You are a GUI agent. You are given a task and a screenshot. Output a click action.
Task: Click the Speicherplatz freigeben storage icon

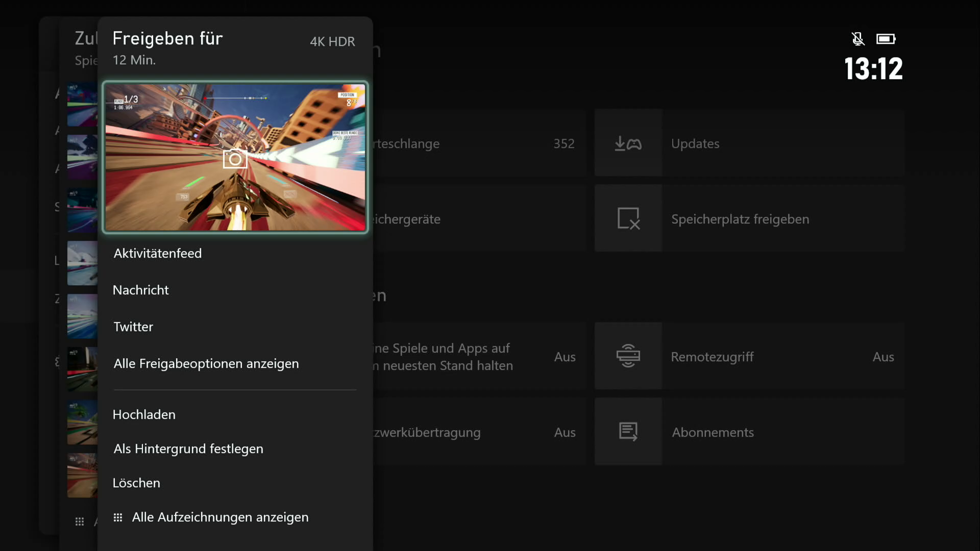point(628,219)
